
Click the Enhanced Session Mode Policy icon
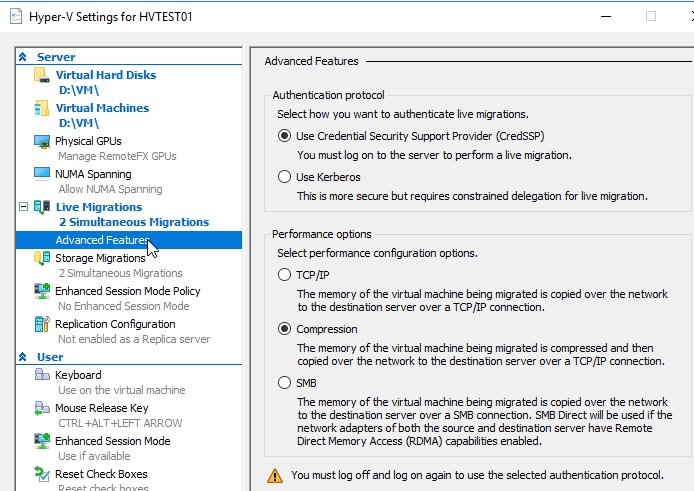click(x=41, y=291)
